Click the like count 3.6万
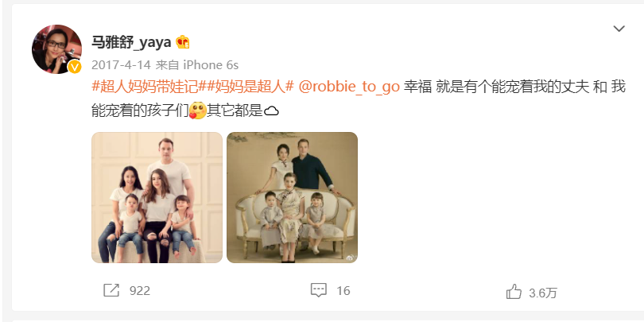 click(543, 293)
